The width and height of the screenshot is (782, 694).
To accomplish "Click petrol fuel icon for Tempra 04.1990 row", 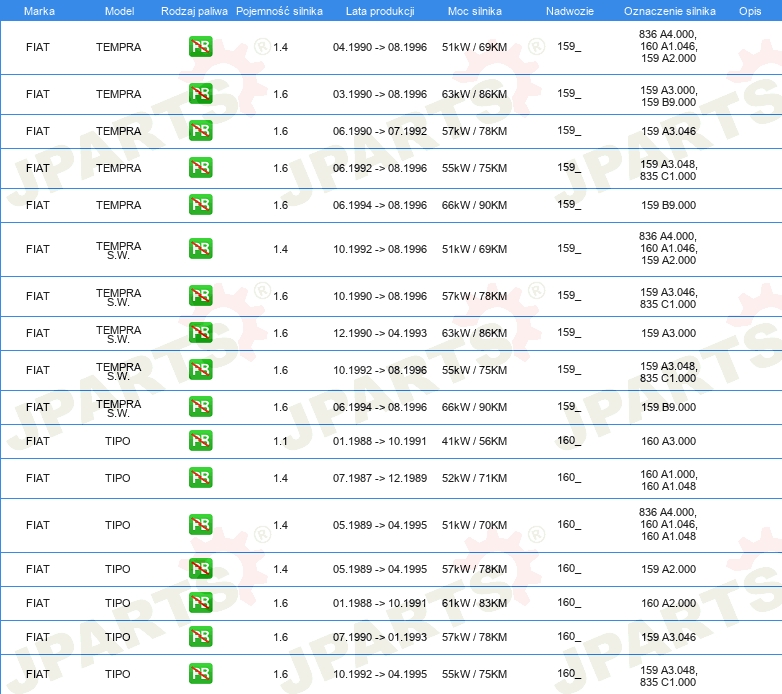I will tap(200, 47).
